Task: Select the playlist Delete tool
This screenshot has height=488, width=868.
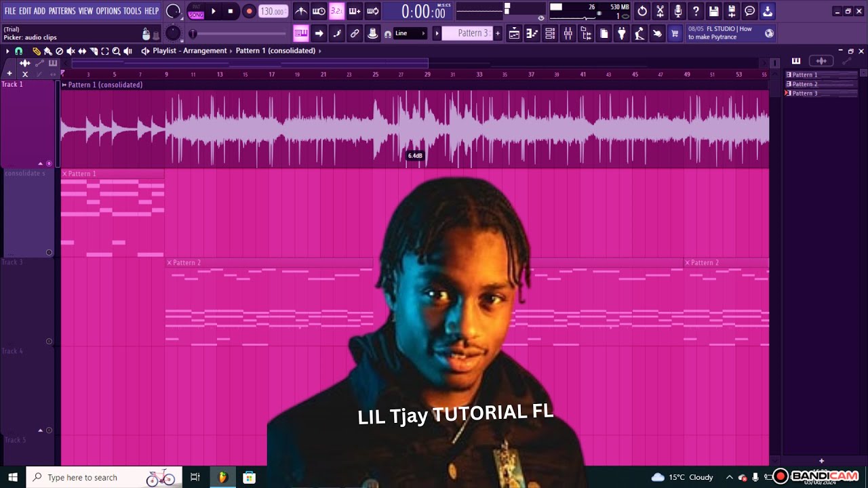Action: point(59,51)
